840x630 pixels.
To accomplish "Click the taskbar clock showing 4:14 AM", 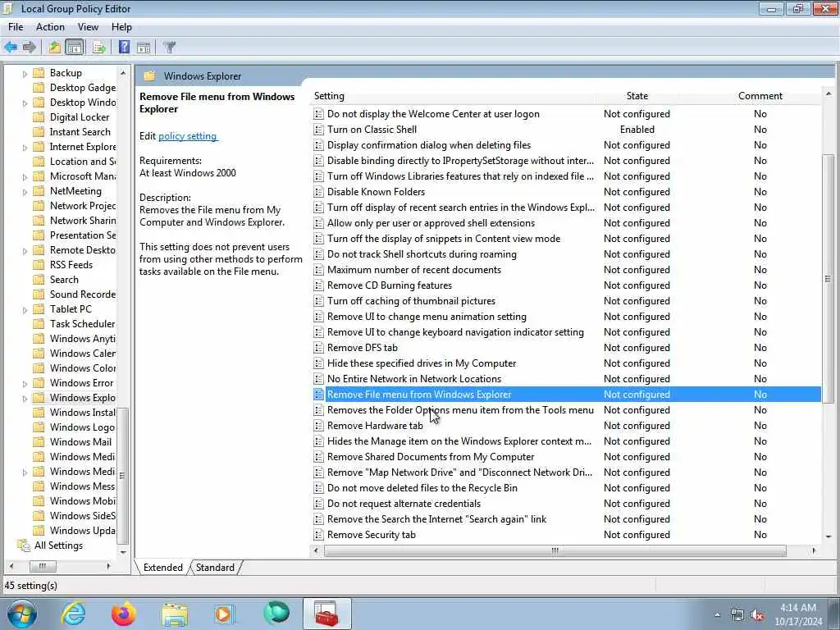I will [798, 614].
